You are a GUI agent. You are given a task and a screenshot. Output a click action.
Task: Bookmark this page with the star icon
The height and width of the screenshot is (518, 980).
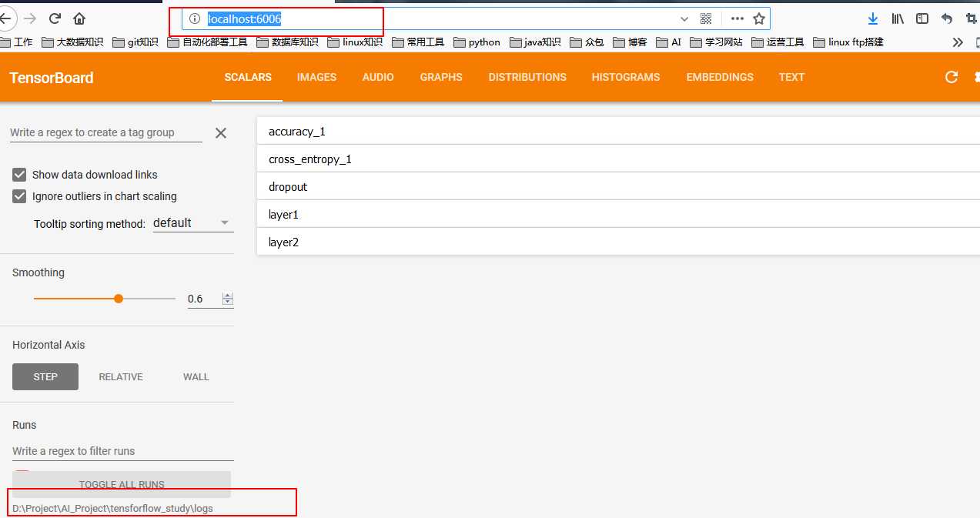759,18
